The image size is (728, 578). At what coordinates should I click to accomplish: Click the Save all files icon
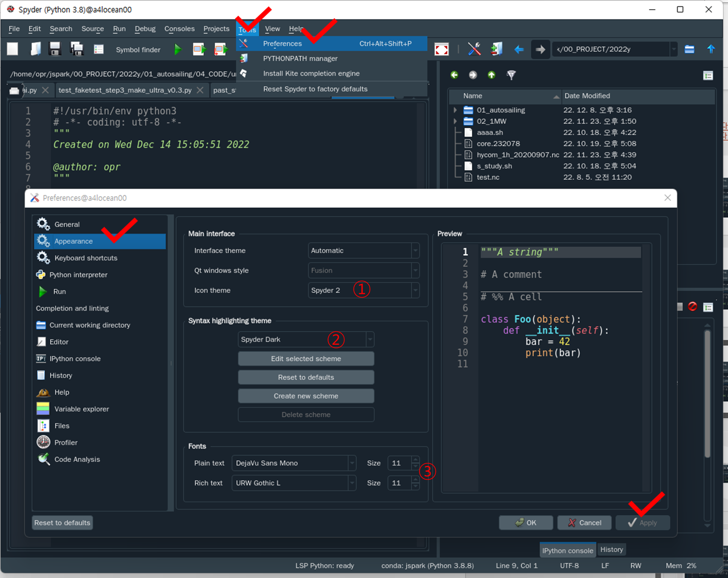point(77,49)
